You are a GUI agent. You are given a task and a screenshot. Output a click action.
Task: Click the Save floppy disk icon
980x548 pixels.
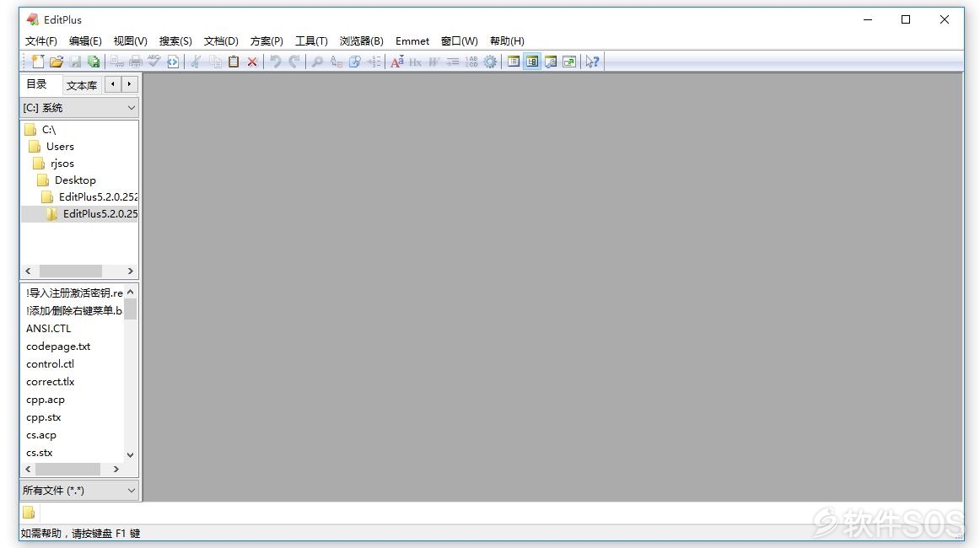point(75,62)
